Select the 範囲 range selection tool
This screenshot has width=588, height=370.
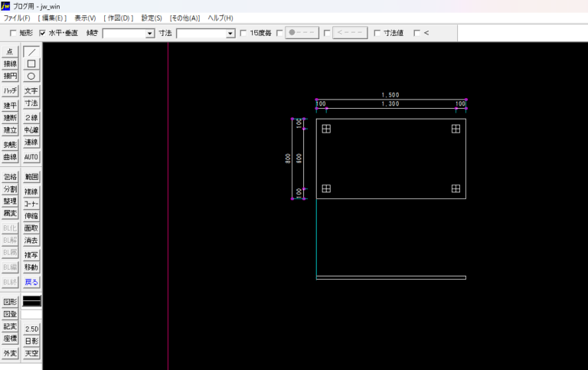click(31, 176)
